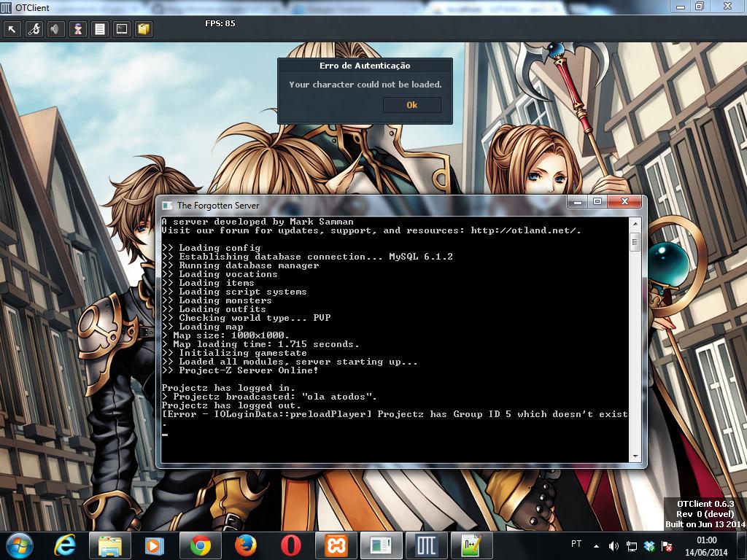Click the arrow logout icon in OTClient toolbar
This screenshot has height=560, width=747.
[12, 29]
